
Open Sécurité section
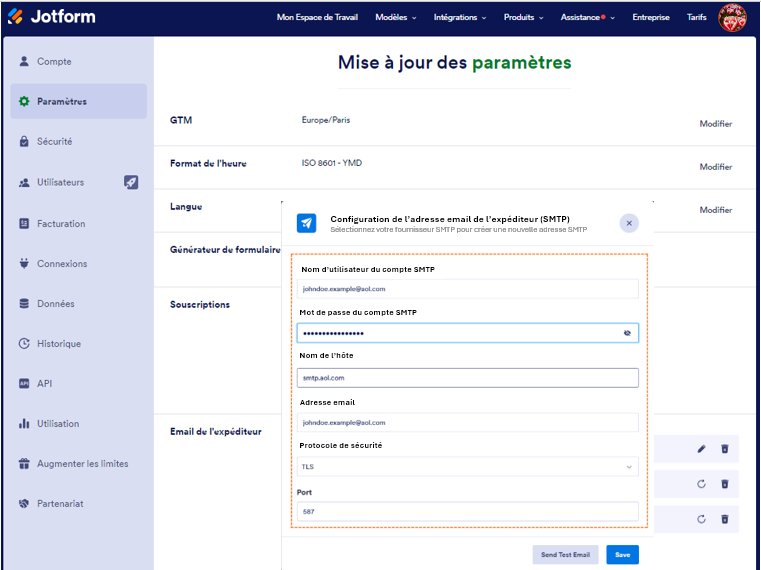click(x=79, y=141)
